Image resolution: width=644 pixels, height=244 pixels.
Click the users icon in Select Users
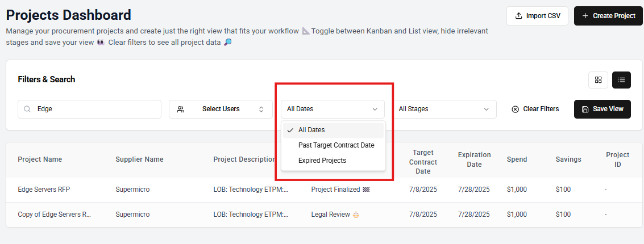click(181, 109)
